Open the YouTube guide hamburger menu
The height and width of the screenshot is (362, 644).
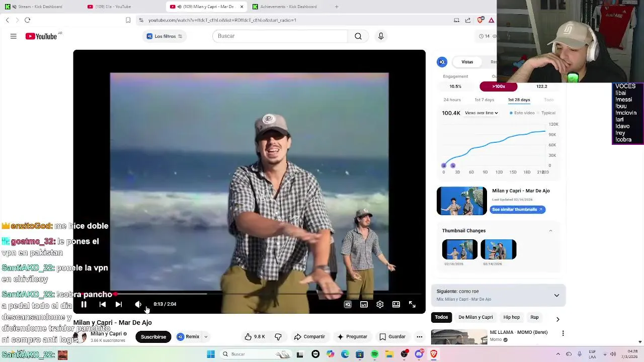click(x=14, y=36)
